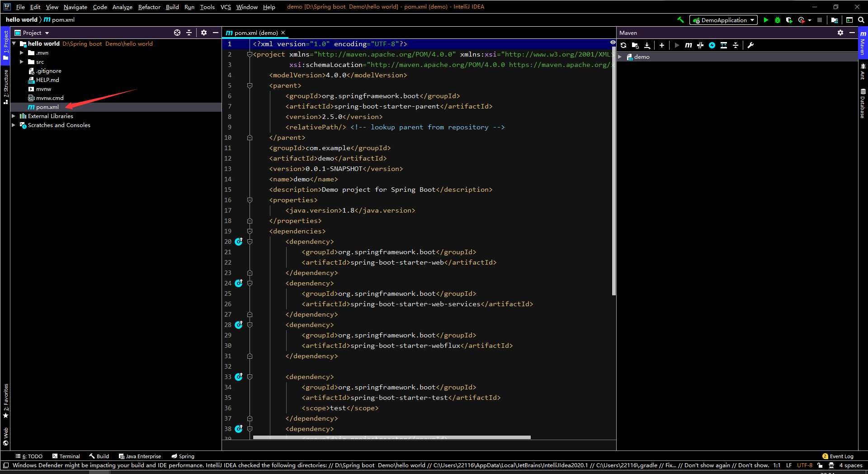Open Maven settings wrench icon
868x474 pixels.
[x=751, y=45]
